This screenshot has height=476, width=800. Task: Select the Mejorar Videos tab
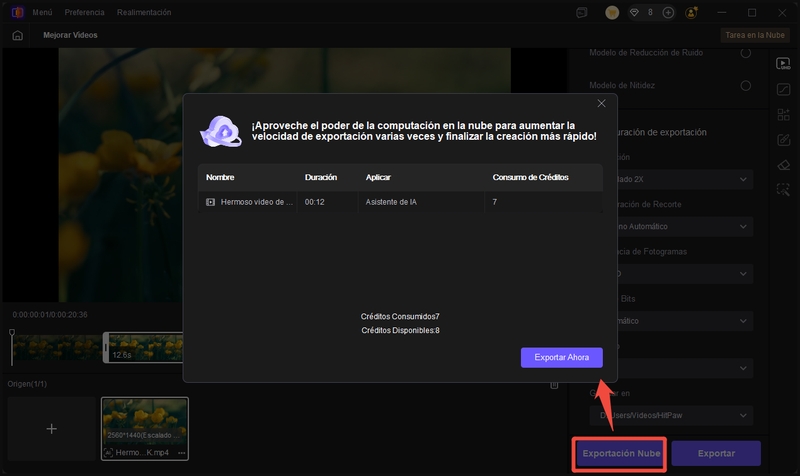coord(70,35)
